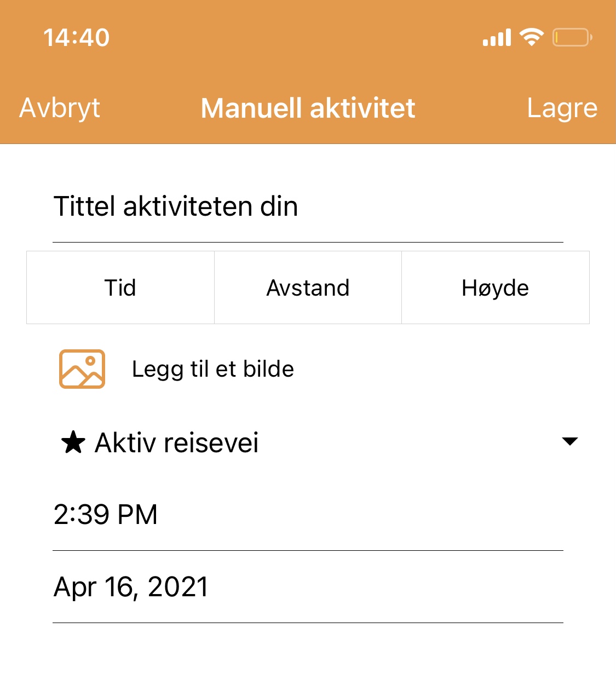Viewport: 616px width, 697px height.
Task: Tap the empty area below the date
Action: pos(308,663)
